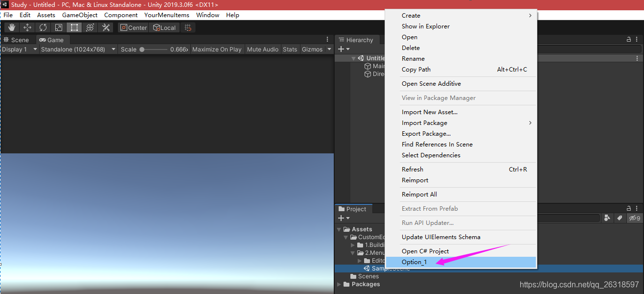The height and width of the screenshot is (294, 644).
Task: Choose Update UIElements Schema
Action: pos(461,237)
